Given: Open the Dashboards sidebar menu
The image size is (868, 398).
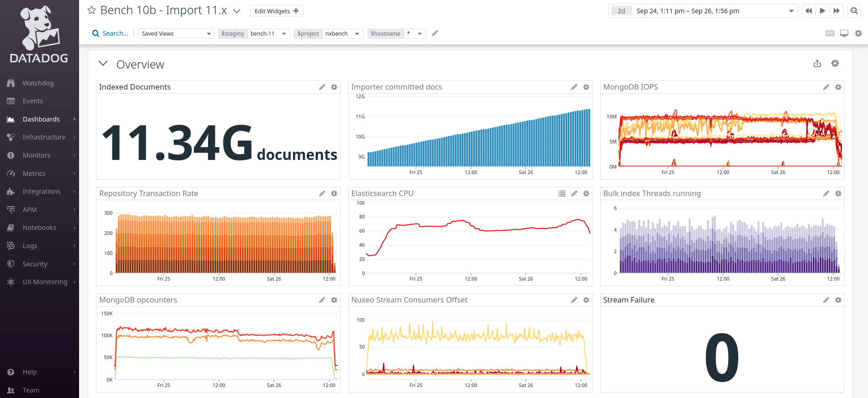Looking at the screenshot, I should [39, 119].
